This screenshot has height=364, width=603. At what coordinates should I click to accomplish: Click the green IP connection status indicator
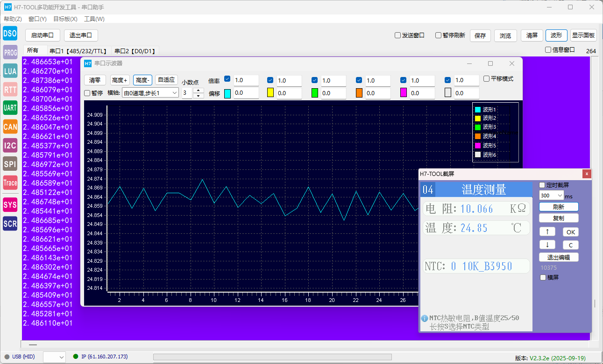pyautogui.click(x=76, y=357)
